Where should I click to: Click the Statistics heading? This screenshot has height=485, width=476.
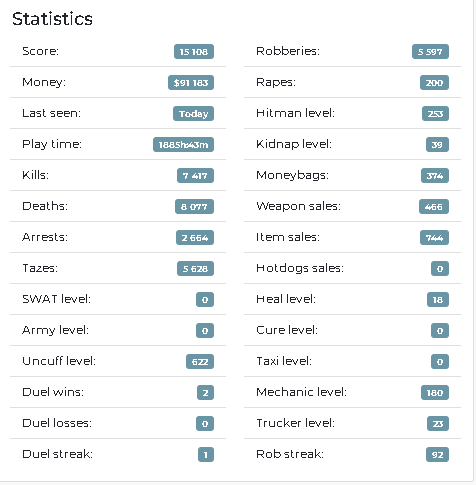(x=52, y=19)
